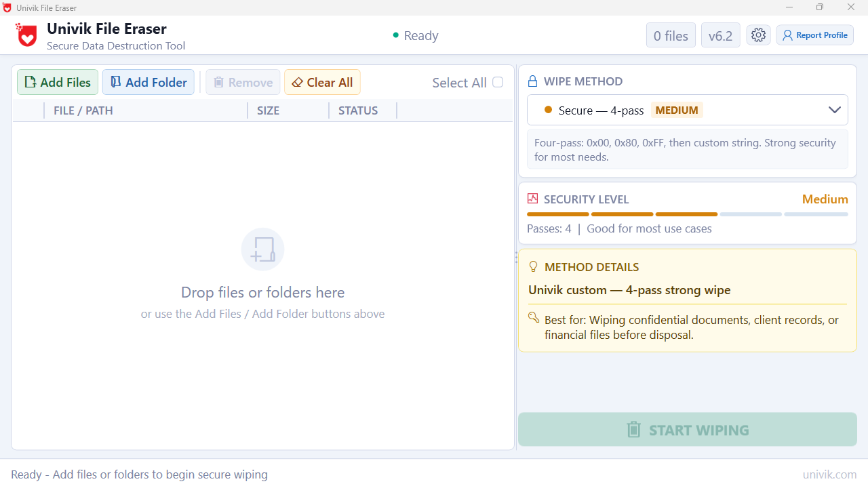This screenshot has height=488, width=868.
Task: Click the fourth security level bar segment
Action: pos(751,213)
